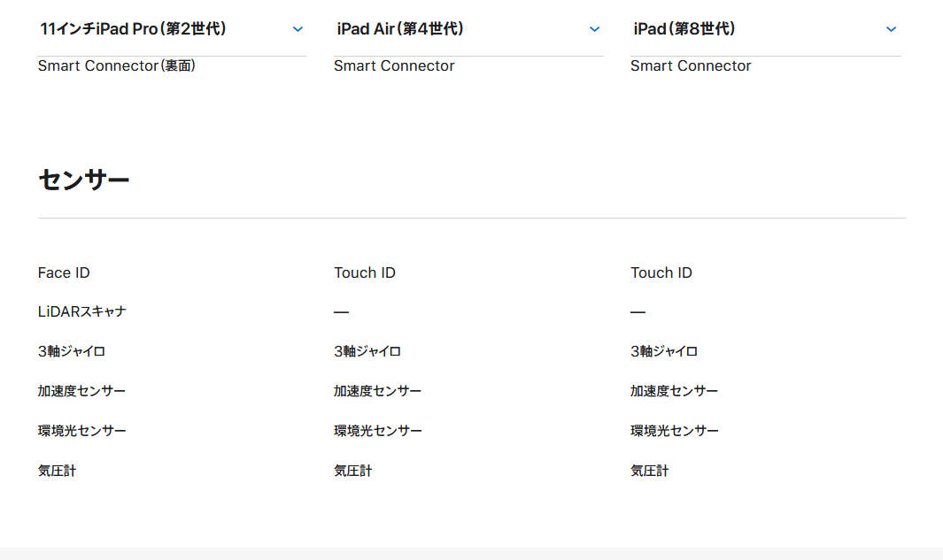Click Smart Connector under iPad(第8世代)
Image resolution: width=943 pixels, height=560 pixels.
tap(691, 66)
